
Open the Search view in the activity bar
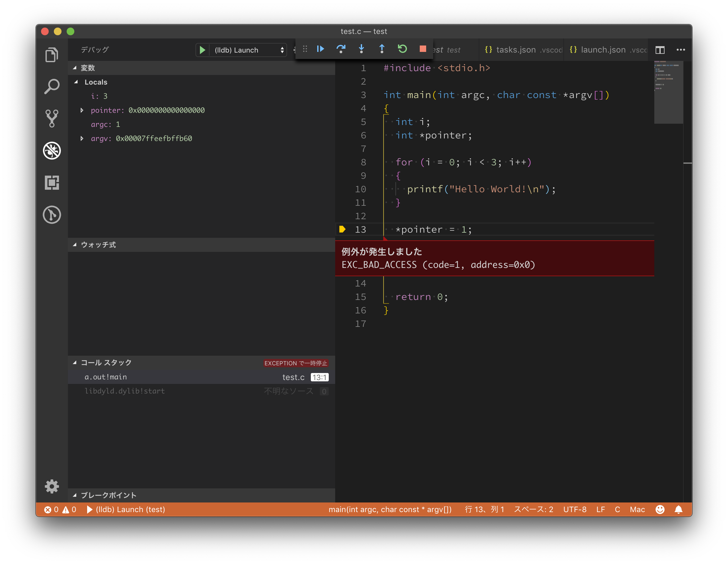click(52, 86)
